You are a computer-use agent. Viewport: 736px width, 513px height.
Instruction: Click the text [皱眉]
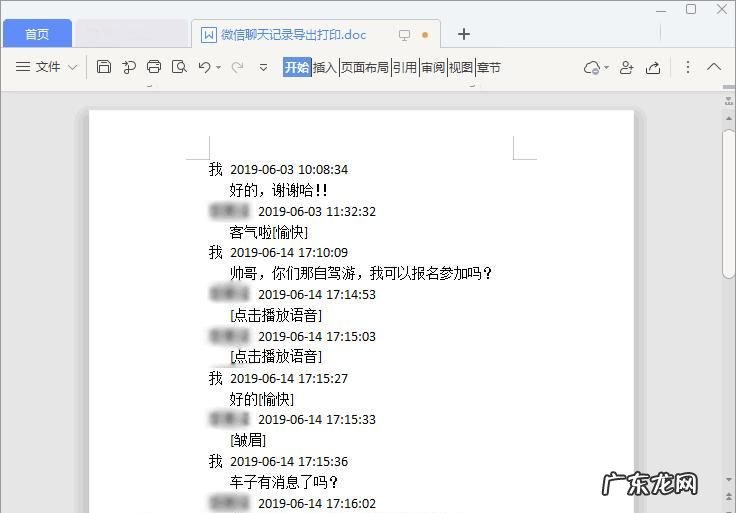pyautogui.click(x=248, y=440)
